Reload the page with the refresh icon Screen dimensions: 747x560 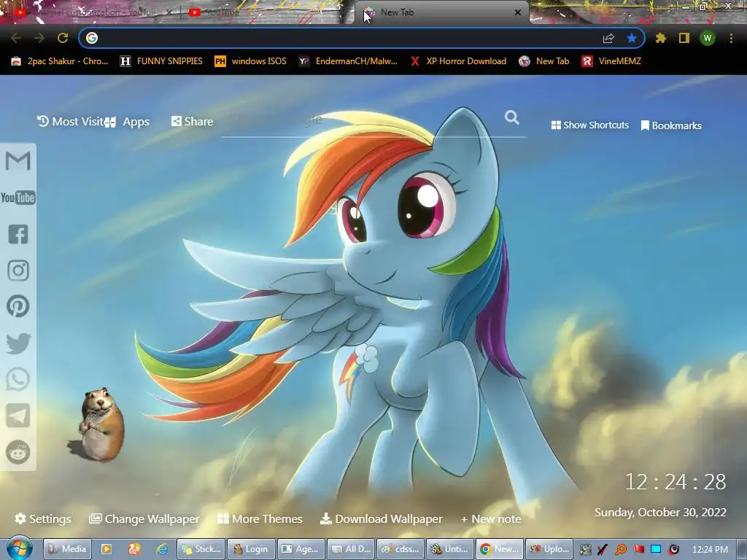pyautogui.click(x=63, y=38)
